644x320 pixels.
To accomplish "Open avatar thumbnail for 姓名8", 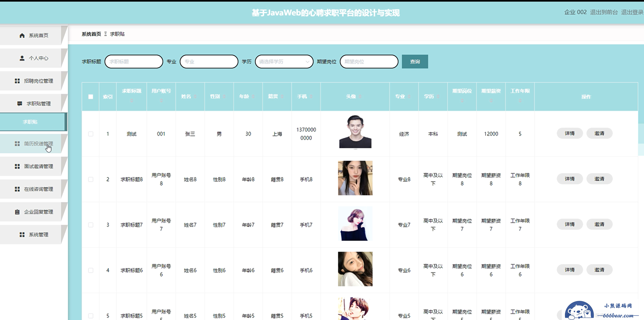I will tap(355, 178).
